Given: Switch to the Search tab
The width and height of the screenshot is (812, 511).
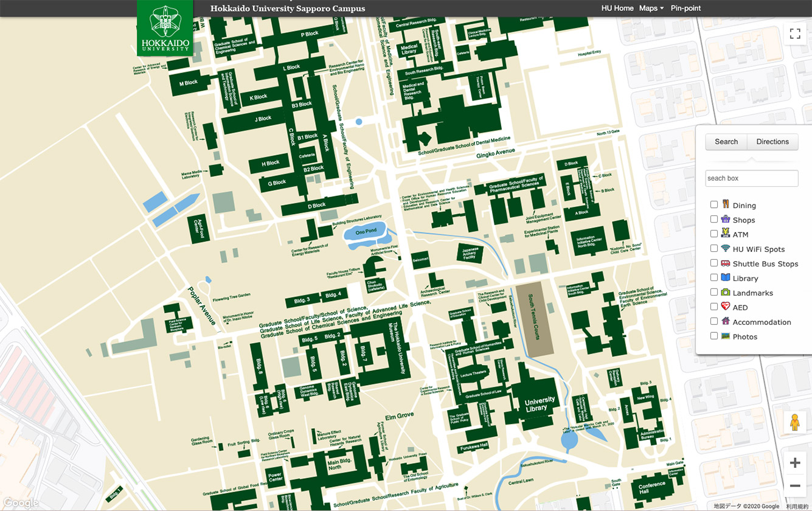Looking at the screenshot, I should [x=726, y=142].
